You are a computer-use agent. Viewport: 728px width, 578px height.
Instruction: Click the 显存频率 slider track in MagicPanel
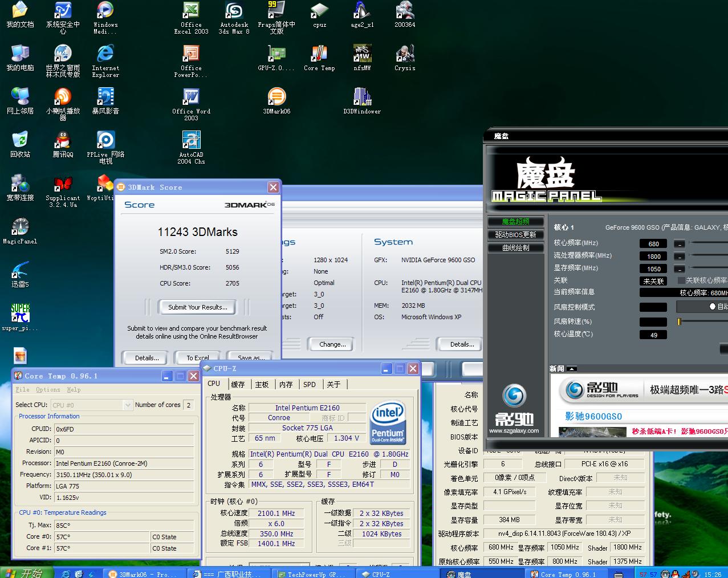[x=709, y=268]
